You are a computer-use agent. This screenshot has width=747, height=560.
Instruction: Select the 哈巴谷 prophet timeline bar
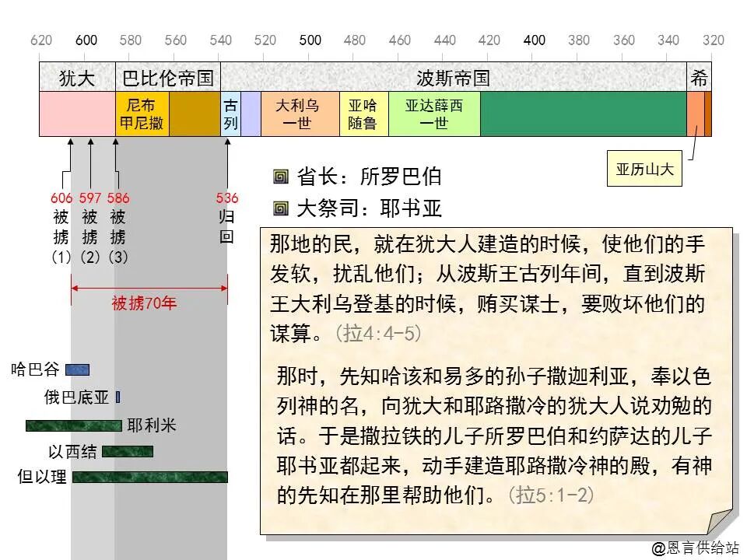click(x=79, y=368)
